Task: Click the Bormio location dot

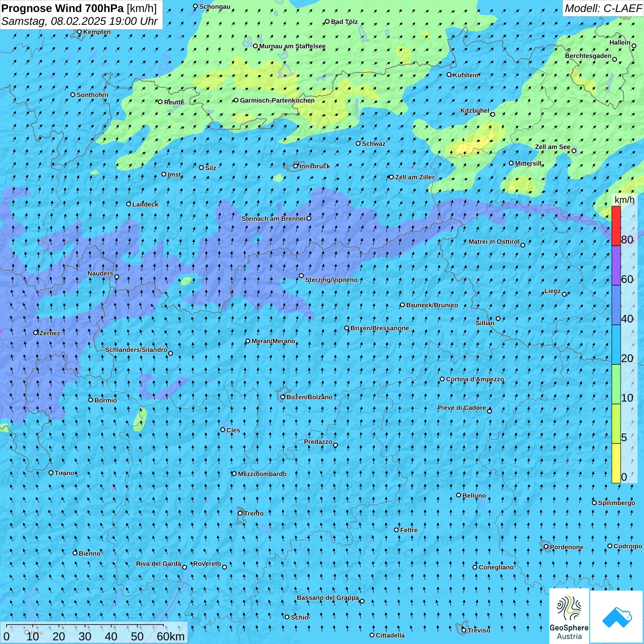Action: (91, 400)
